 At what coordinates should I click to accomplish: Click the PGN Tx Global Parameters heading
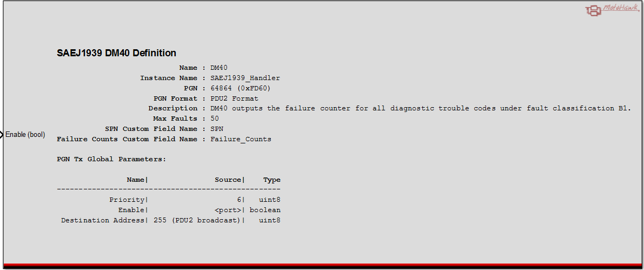[112, 159]
